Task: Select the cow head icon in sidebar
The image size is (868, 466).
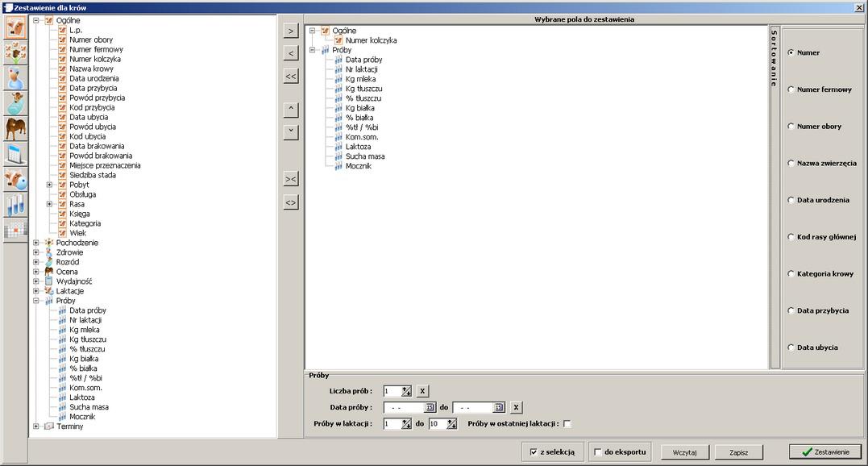Action: [x=15, y=27]
